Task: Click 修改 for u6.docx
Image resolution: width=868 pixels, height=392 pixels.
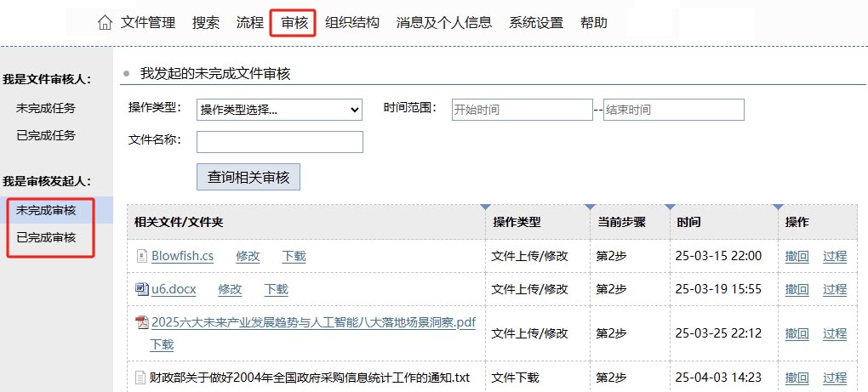Action: click(x=231, y=289)
